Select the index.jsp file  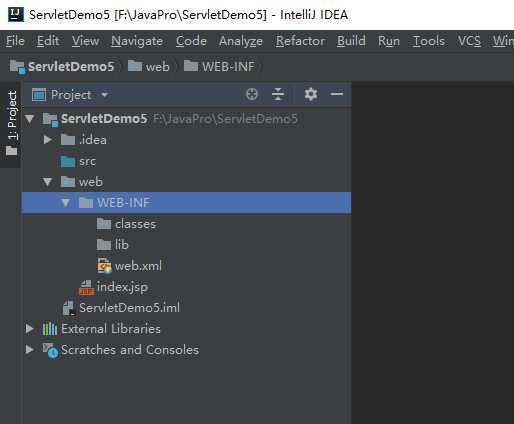[x=186, y=287]
